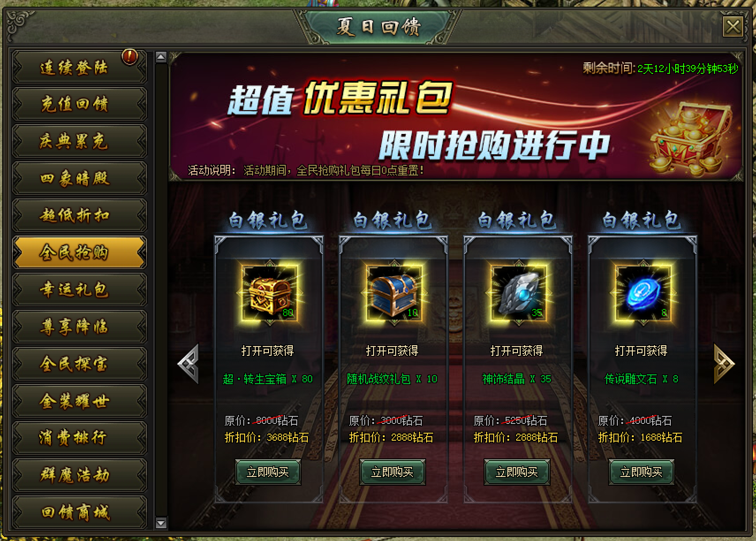Image resolution: width=756 pixels, height=541 pixels.
Task: Close the 夏日回馈 window
Action: click(733, 27)
